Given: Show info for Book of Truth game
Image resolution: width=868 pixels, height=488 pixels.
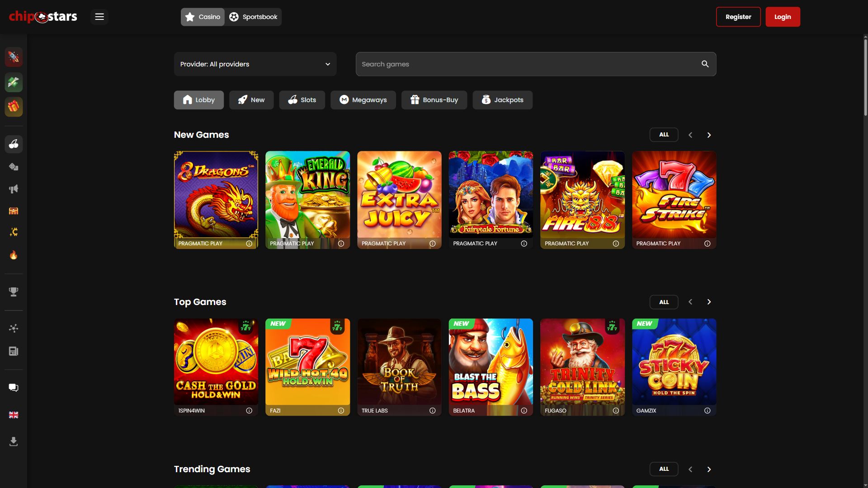Looking at the screenshot, I should (x=432, y=411).
